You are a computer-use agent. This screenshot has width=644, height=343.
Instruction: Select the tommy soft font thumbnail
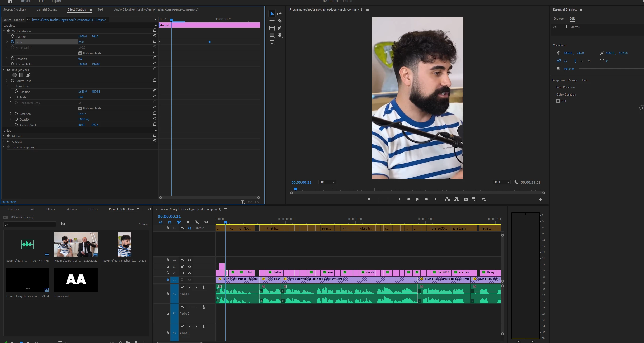coord(76,280)
